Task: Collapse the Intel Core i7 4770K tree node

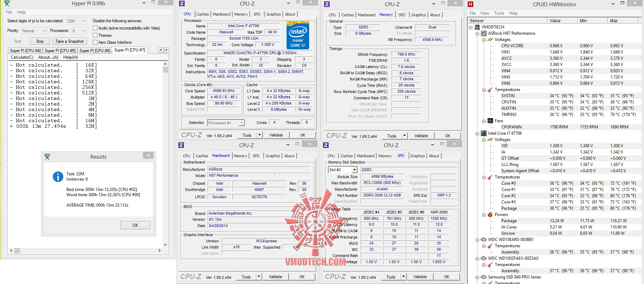Action: click(x=477, y=133)
